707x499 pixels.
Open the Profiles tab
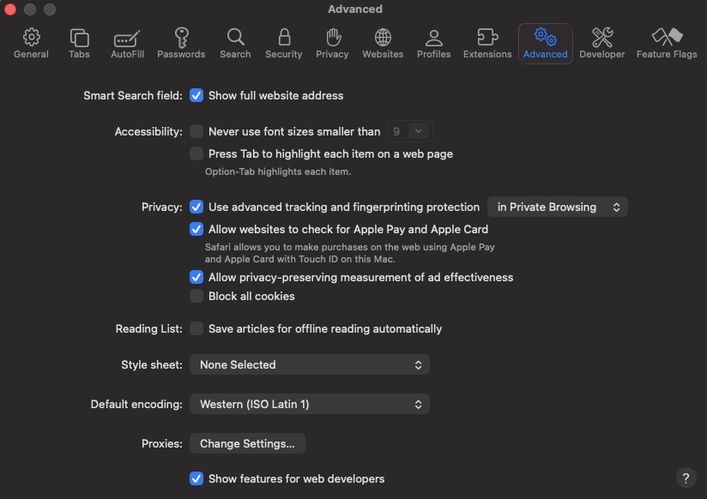(x=433, y=43)
